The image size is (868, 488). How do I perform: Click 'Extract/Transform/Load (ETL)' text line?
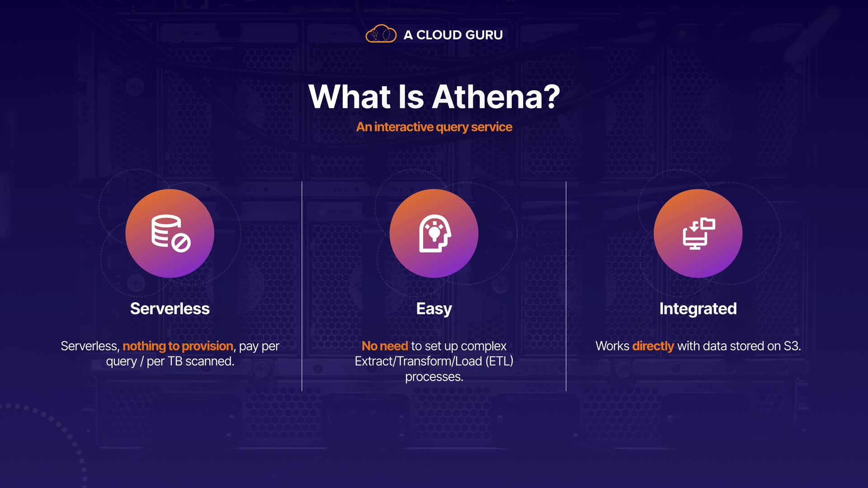[434, 361]
